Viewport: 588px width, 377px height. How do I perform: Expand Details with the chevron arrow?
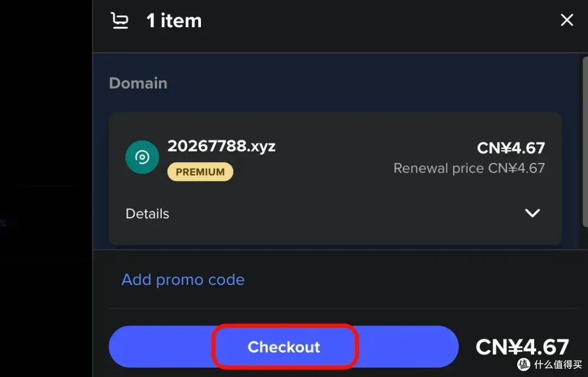[532, 213]
